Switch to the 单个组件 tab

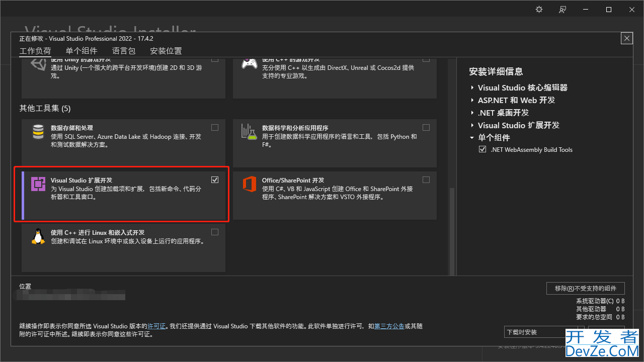tap(82, 51)
